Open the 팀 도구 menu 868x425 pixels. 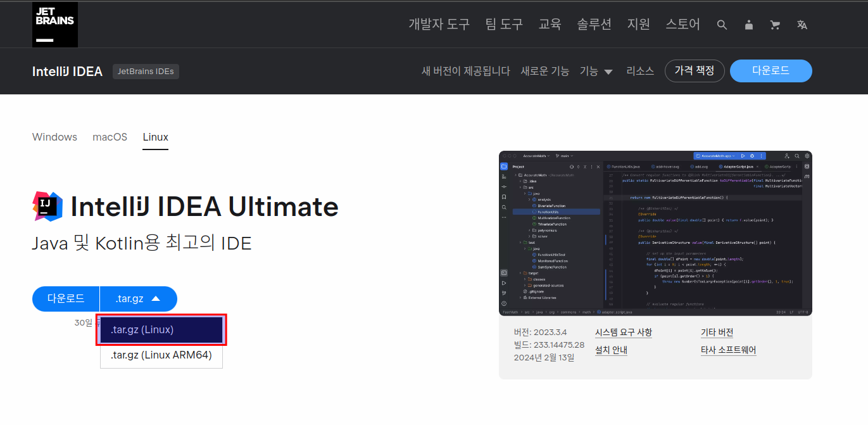(504, 25)
